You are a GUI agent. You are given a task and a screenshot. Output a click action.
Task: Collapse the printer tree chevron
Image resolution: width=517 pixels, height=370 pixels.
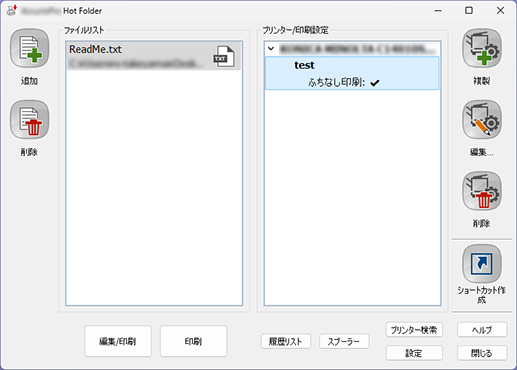[x=271, y=49]
